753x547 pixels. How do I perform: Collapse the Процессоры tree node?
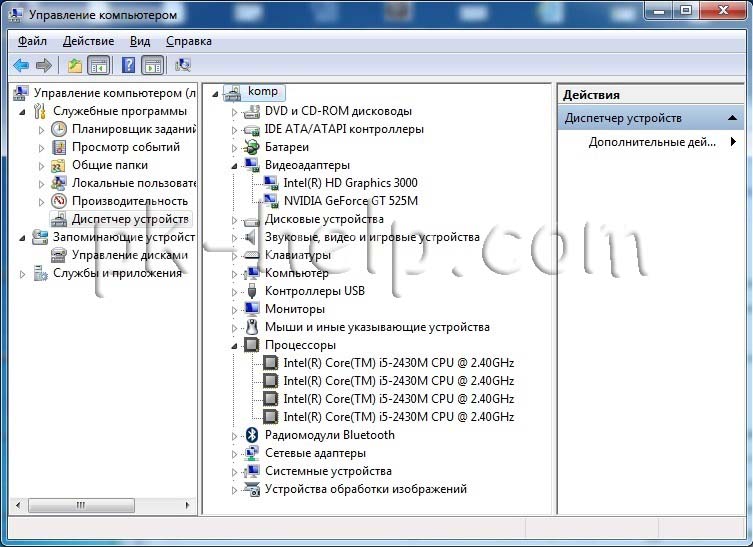point(234,346)
